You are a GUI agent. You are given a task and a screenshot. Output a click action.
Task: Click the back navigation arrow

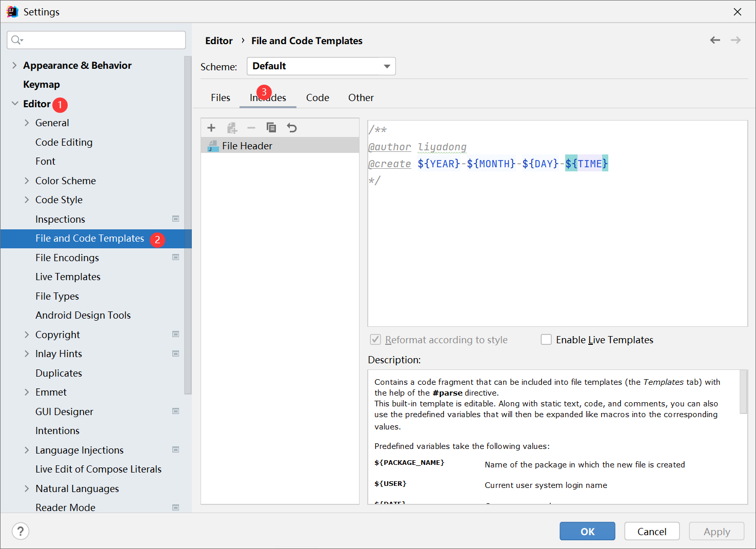point(715,40)
